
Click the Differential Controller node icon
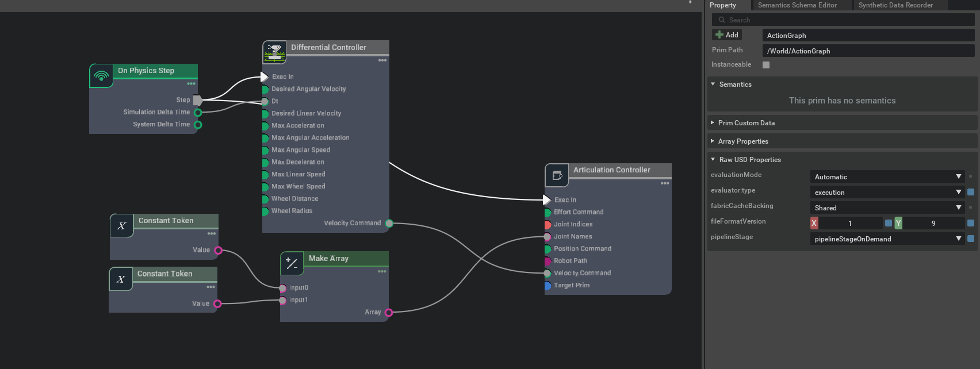[274, 52]
